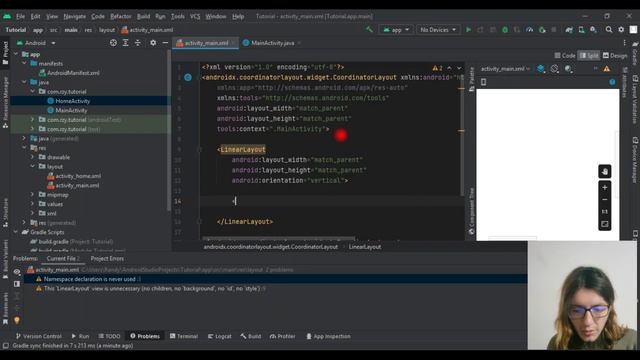The width and height of the screenshot is (640, 360).
Task: Select the pan hand tool in design preview
Action: (x=604, y=171)
